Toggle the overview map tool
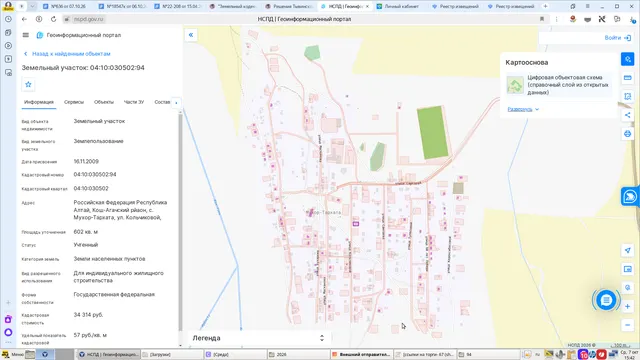This screenshot has height=360, width=640. click(x=627, y=269)
